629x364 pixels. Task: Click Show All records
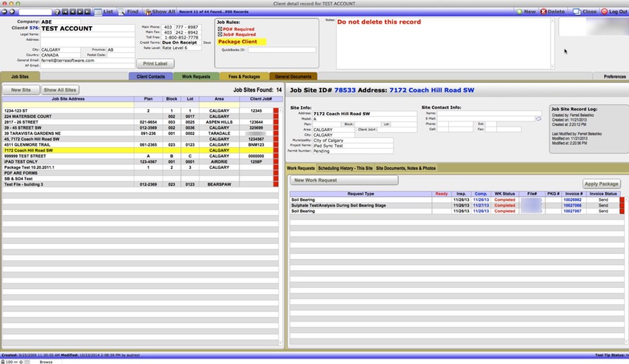pyautogui.click(x=160, y=11)
